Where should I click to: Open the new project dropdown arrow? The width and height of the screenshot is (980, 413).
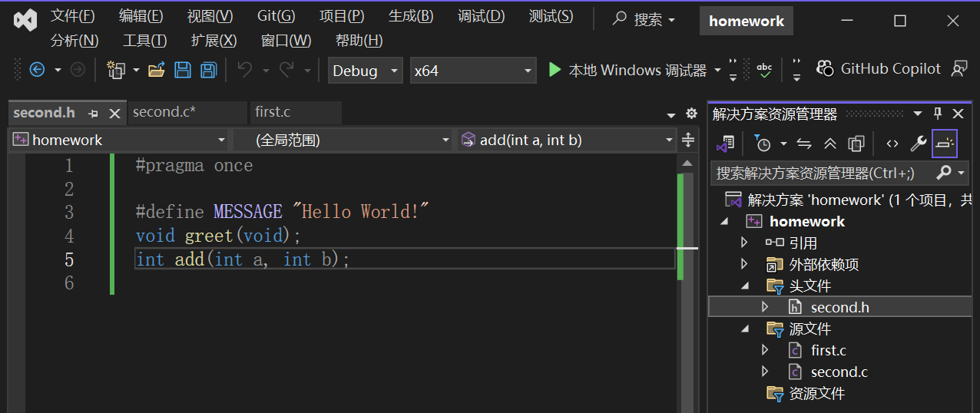pyautogui.click(x=136, y=70)
